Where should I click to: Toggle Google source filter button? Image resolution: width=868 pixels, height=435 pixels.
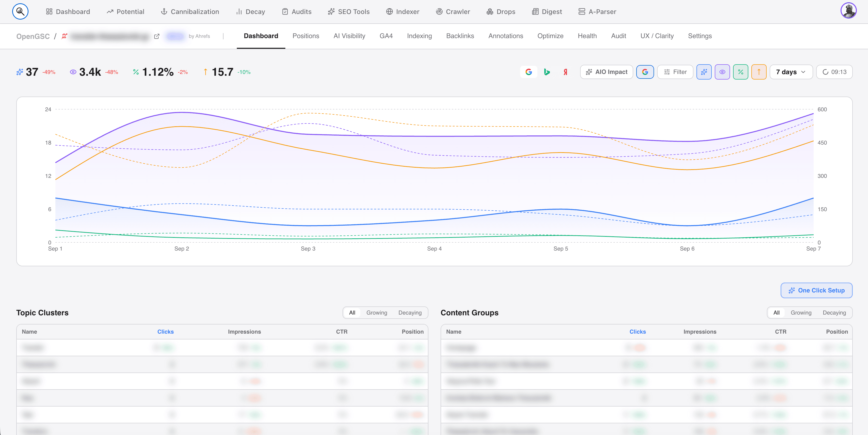click(x=645, y=72)
